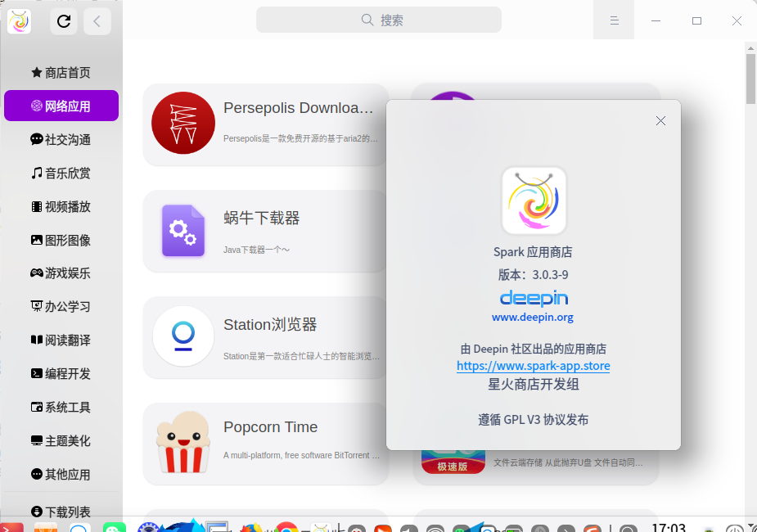Screen dimensions: 757x532
Task: Click the Spark logo in the about dialog
Action: 534,201
